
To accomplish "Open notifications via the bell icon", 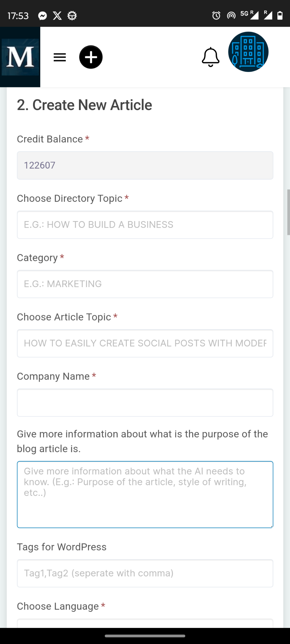I will point(210,57).
